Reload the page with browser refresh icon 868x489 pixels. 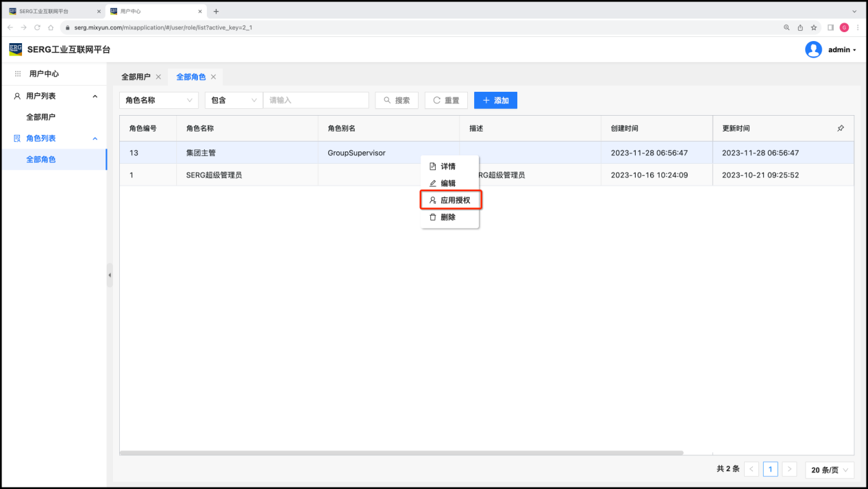[37, 27]
